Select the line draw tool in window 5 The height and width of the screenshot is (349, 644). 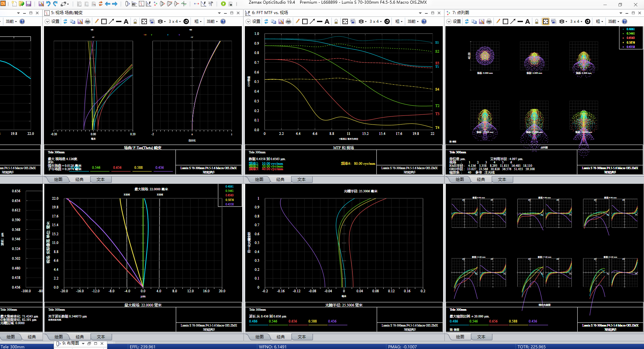(119, 21)
